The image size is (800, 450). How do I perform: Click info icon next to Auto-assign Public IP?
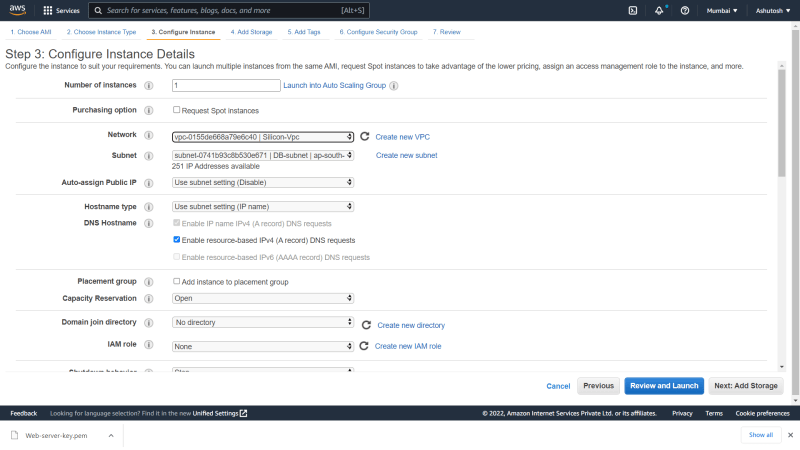(x=148, y=183)
